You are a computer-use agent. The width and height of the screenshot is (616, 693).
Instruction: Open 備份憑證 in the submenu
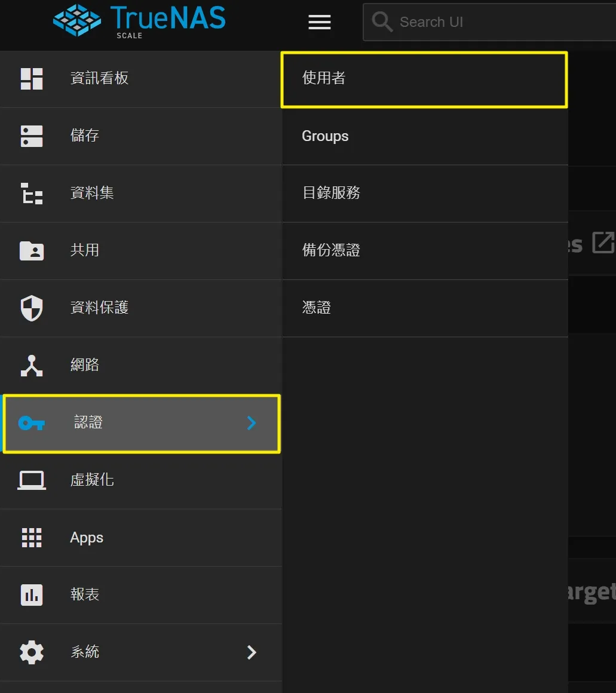(425, 251)
